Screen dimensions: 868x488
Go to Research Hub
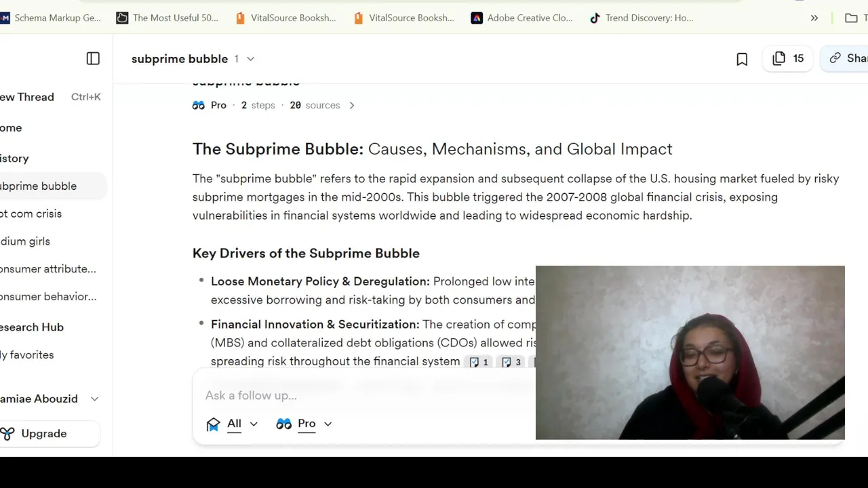(x=33, y=327)
